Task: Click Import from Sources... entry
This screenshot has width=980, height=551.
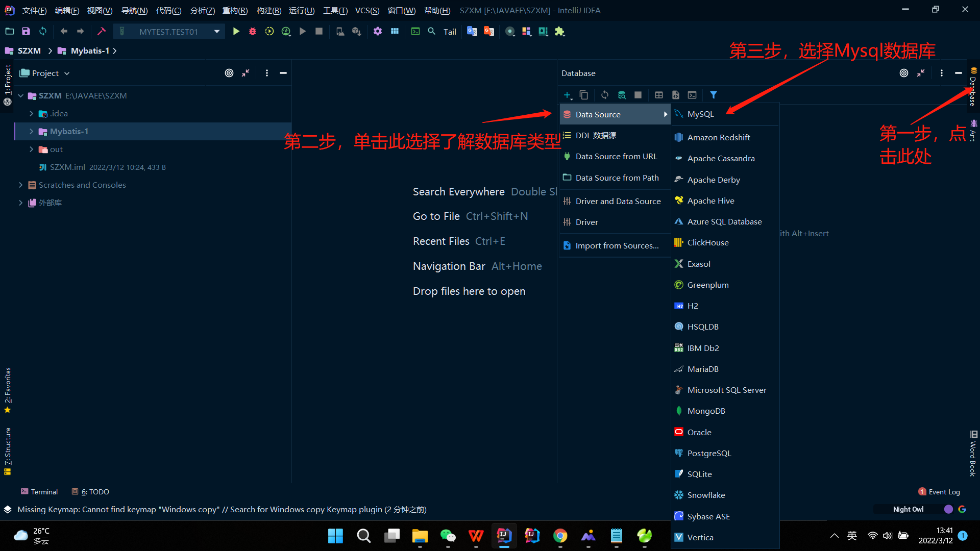Action: pyautogui.click(x=615, y=245)
